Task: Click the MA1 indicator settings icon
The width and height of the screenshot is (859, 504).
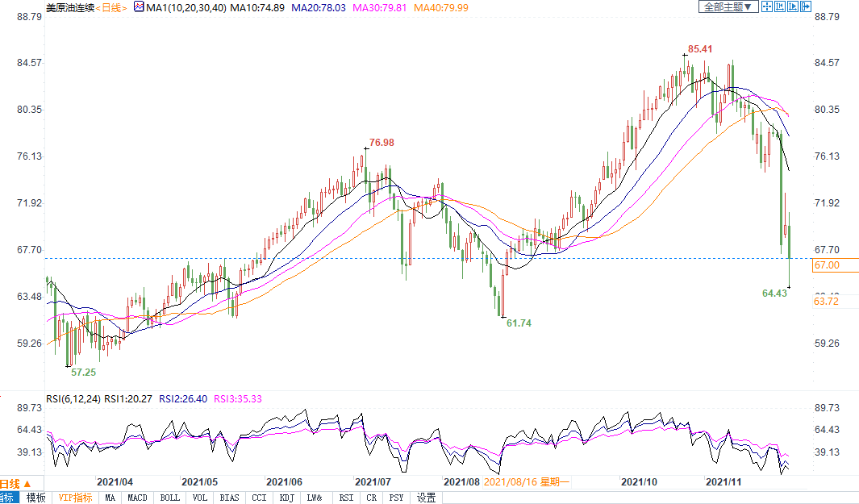Action: (139, 7)
